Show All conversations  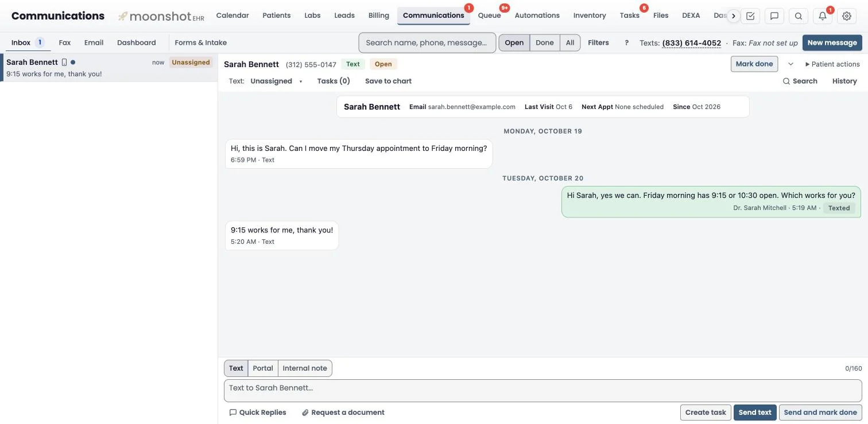pyautogui.click(x=570, y=43)
